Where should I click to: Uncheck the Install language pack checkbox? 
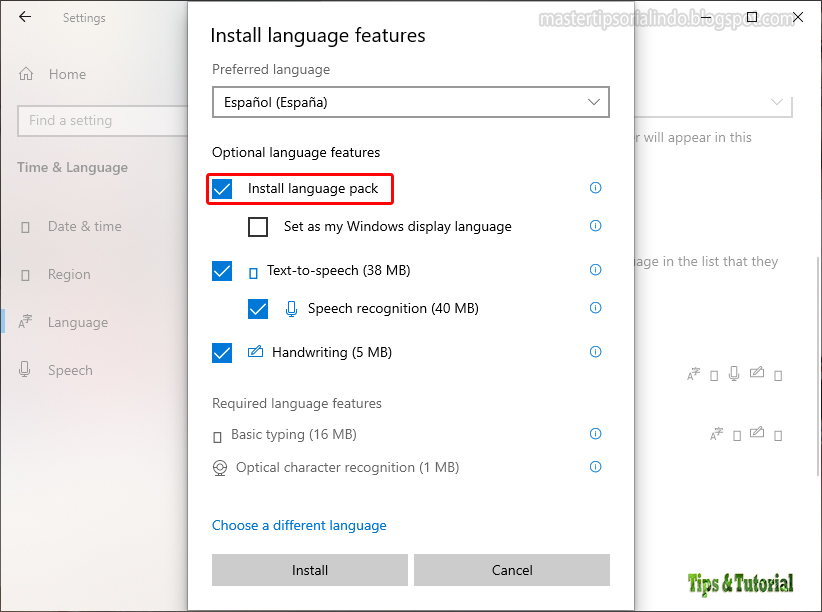tap(221, 188)
